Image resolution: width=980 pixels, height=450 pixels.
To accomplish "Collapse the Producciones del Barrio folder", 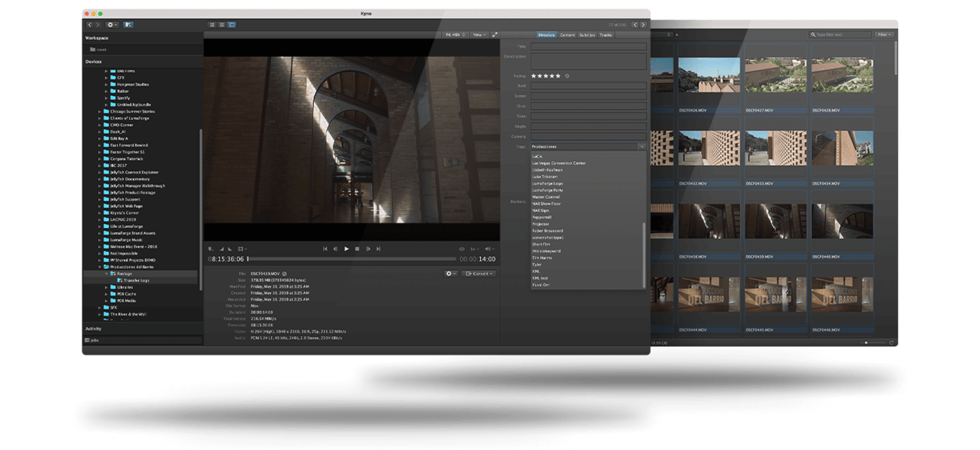I will 99,267.
